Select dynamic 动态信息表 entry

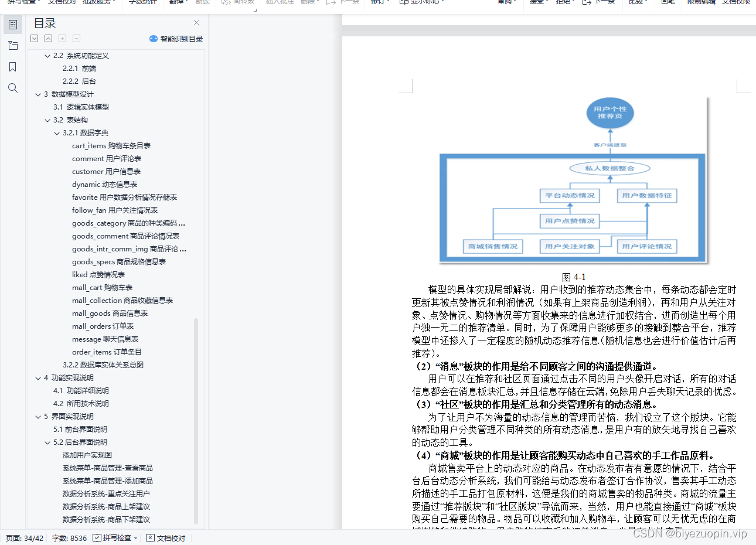click(104, 185)
